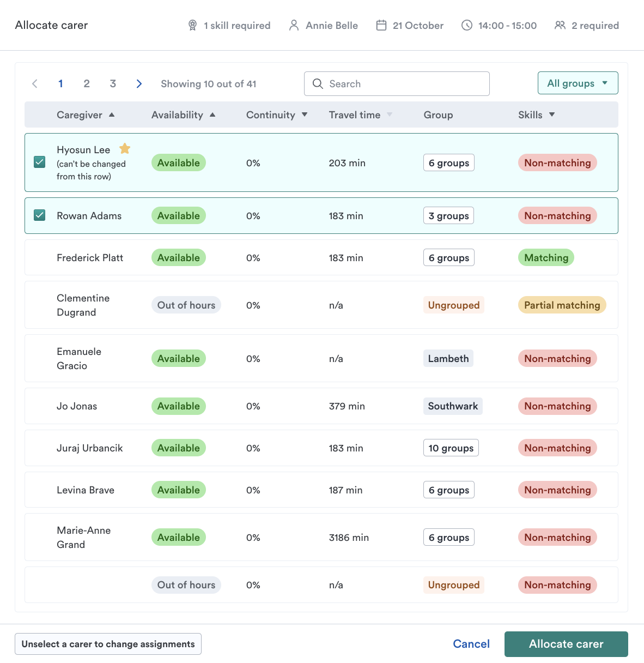Cancel the carer allocation dialog
Screen dimensions: 644x663
[x=471, y=644]
